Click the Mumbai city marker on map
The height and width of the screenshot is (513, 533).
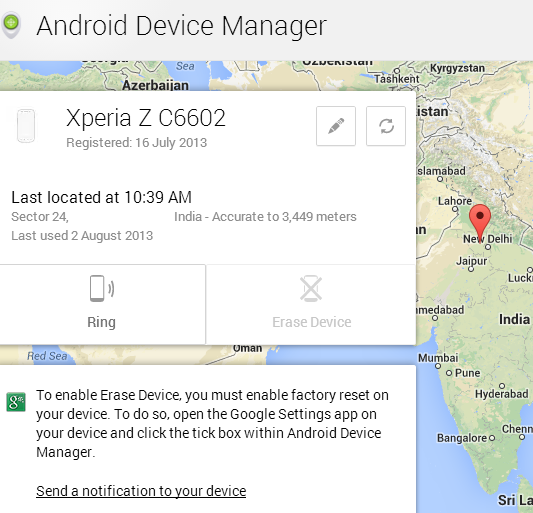click(x=438, y=366)
